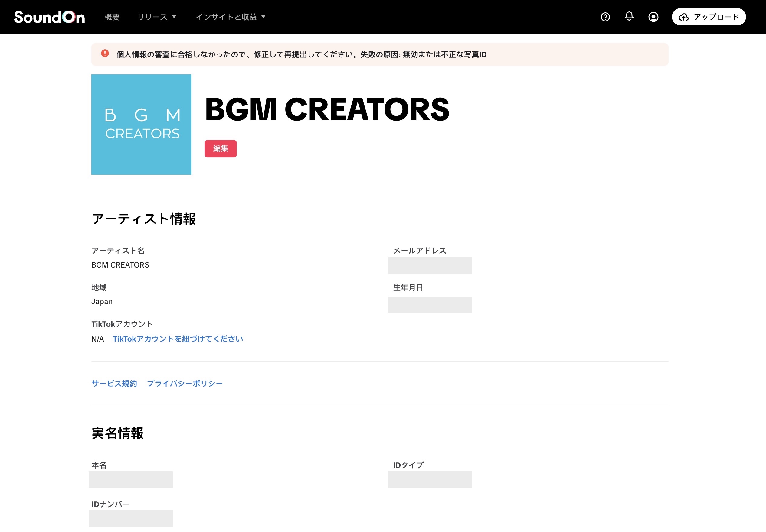The width and height of the screenshot is (766, 532).
Task: Click the red warning icon in alert banner
Action: pyautogui.click(x=105, y=53)
